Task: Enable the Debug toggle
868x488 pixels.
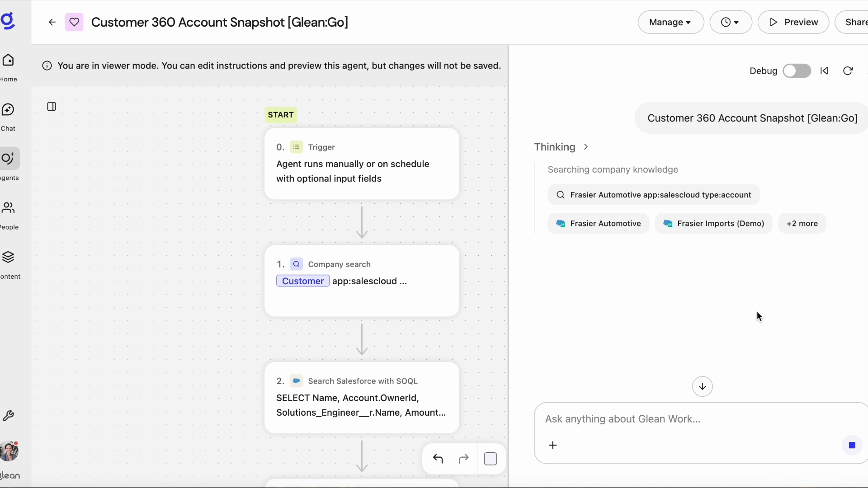Action: pyautogui.click(x=797, y=71)
